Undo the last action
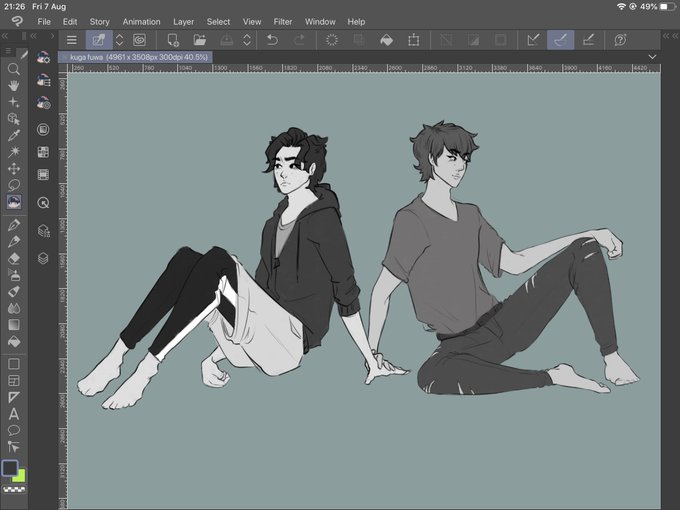Viewport: 680px width, 510px height. coord(272,40)
